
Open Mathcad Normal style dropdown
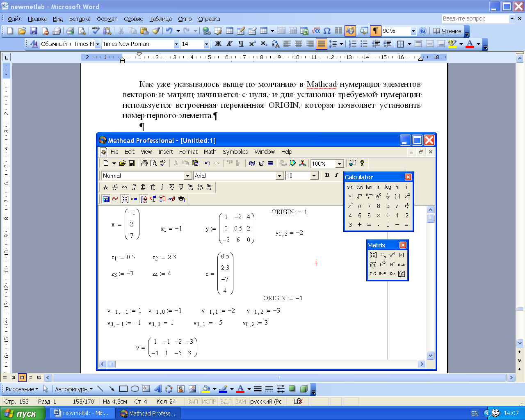click(188, 176)
